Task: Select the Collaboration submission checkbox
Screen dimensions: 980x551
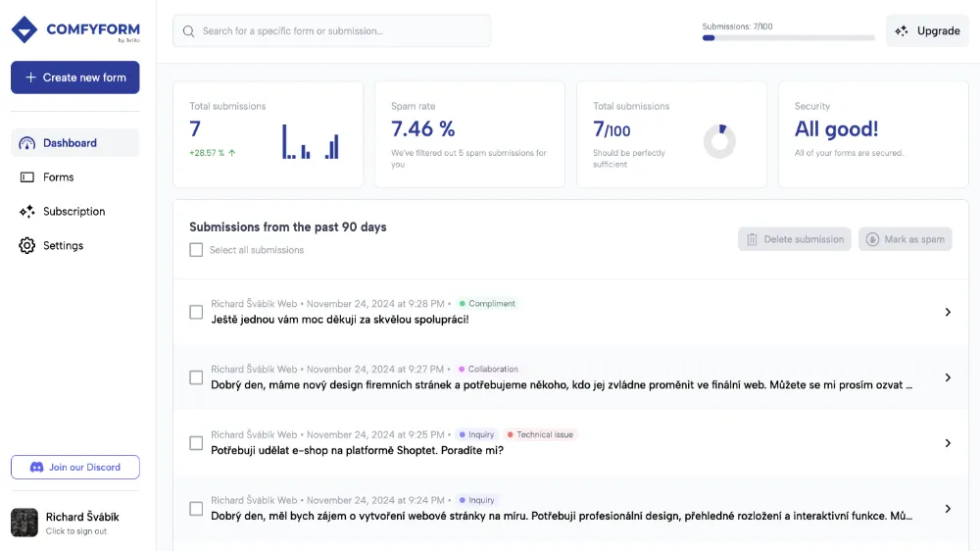Action: tap(196, 377)
